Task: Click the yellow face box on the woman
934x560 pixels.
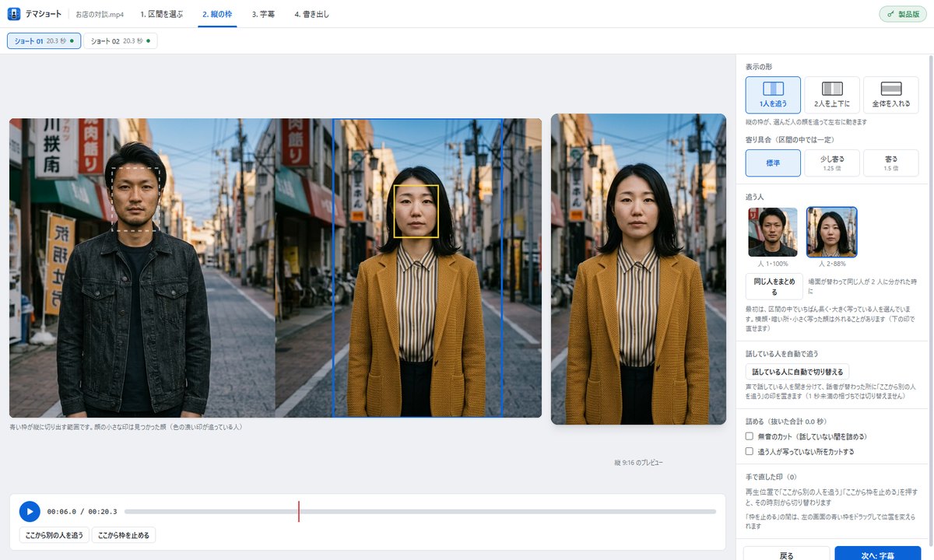Action: click(x=416, y=211)
